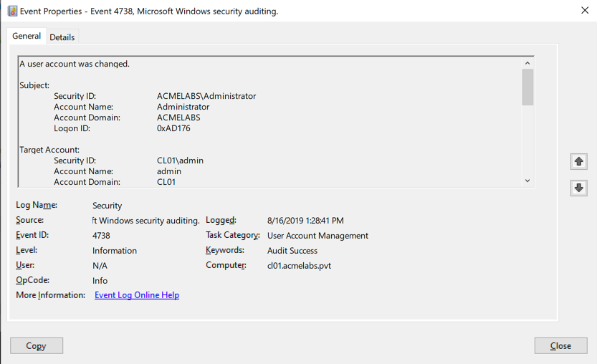The height and width of the screenshot is (364, 597).
Task: Click the Computer value cl01.acmelabs.pvt
Action: tap(299, 265)
